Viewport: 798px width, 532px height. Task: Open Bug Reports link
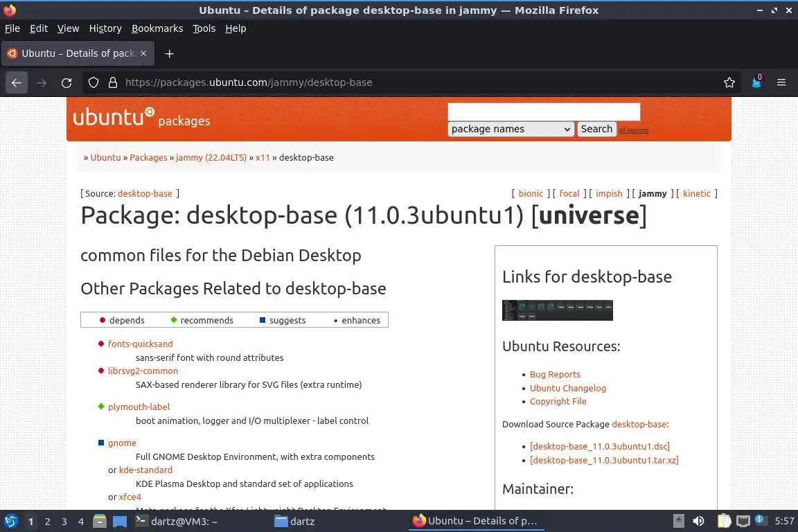(555, 374)
